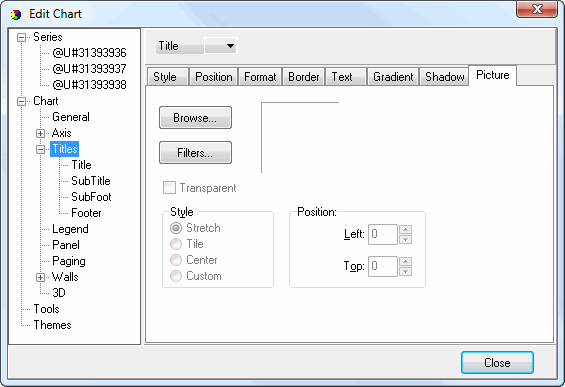
Task: Decrease the Left position spinner
Action: [x=405, y=239]
